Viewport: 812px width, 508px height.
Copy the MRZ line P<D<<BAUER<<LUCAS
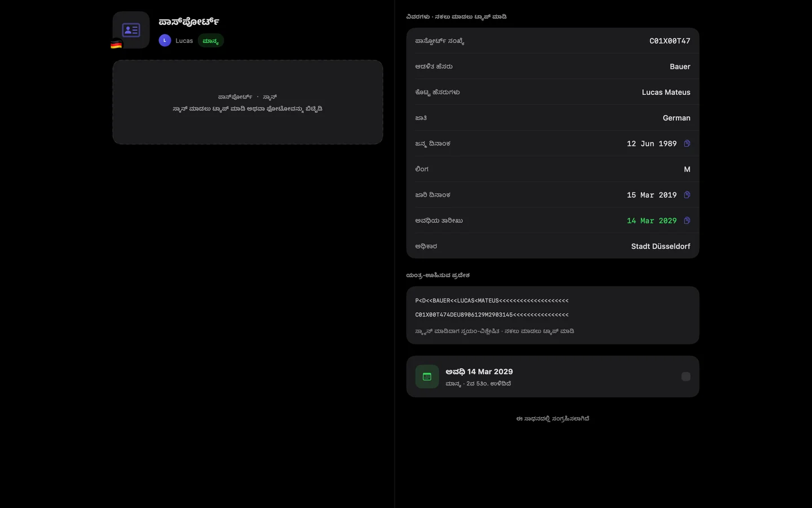coord(492,301)
